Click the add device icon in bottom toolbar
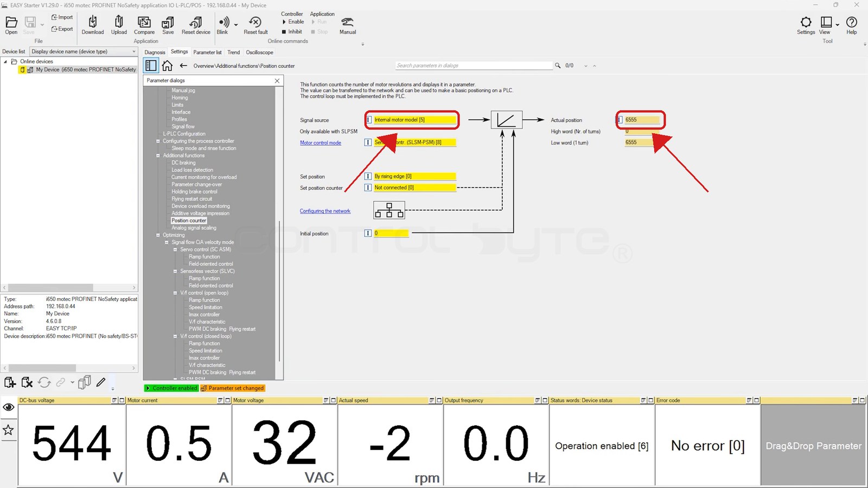The image size is (868, 488). tap(10, 383)
